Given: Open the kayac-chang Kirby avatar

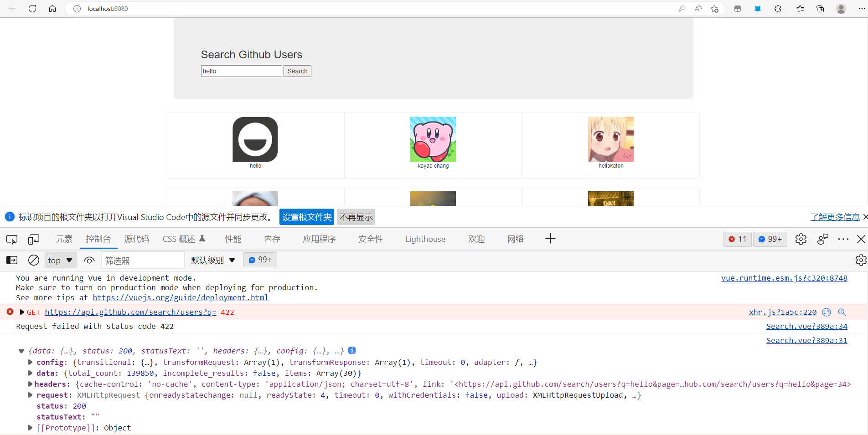Looking at the screenshot, I should click(x=433, y=139).
